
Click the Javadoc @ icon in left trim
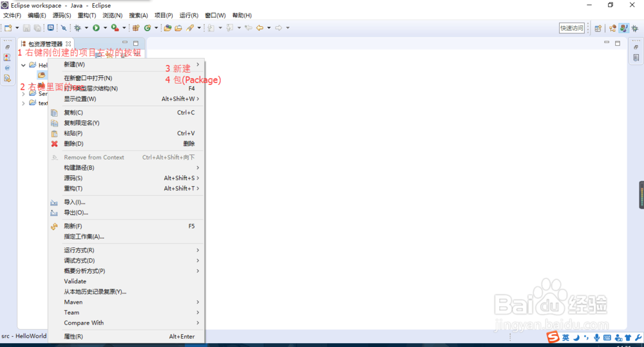[x=7, y=68]
